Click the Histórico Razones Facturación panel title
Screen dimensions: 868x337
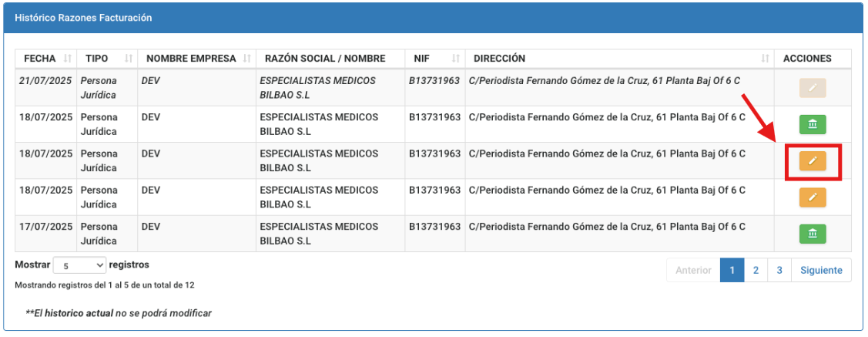[x=83, y=17]
